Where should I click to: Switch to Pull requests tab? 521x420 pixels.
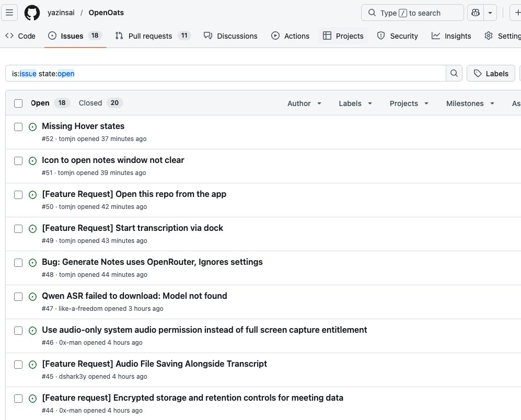tap(153, 36)
